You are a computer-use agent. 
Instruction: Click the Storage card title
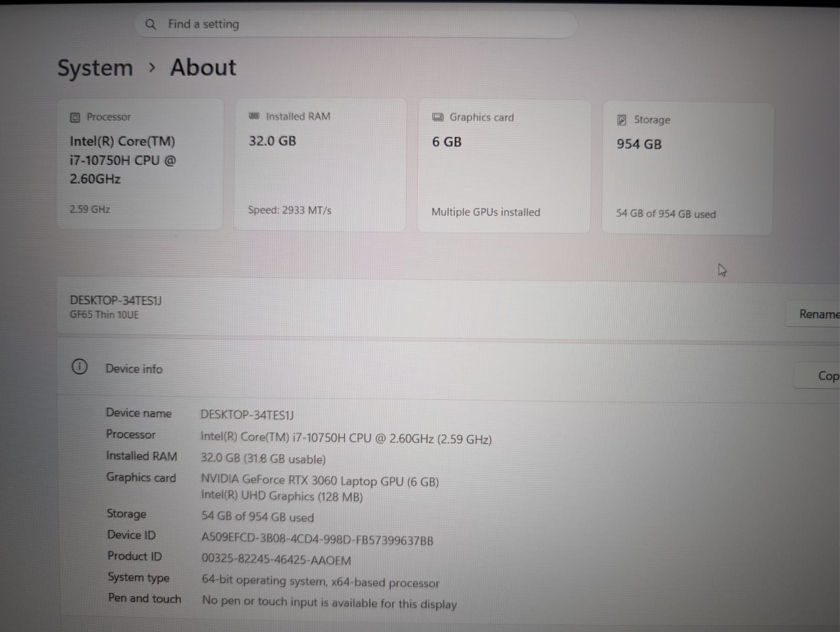[652, 120]
